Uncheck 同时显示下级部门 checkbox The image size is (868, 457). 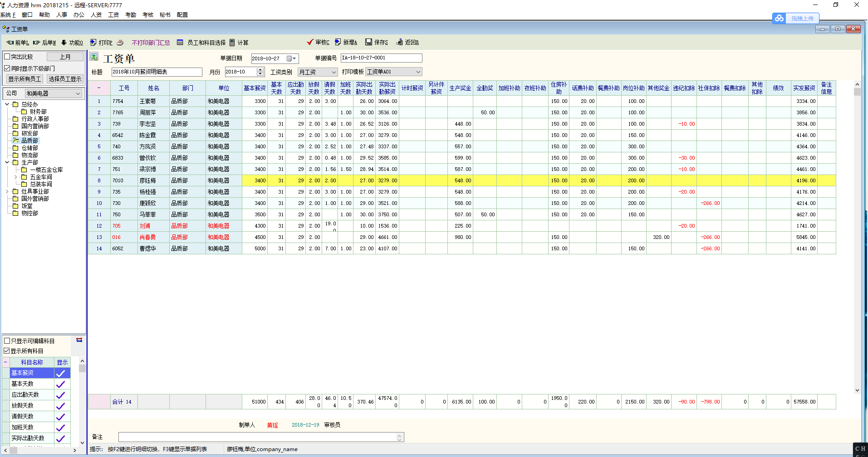(x=7, y=68)
